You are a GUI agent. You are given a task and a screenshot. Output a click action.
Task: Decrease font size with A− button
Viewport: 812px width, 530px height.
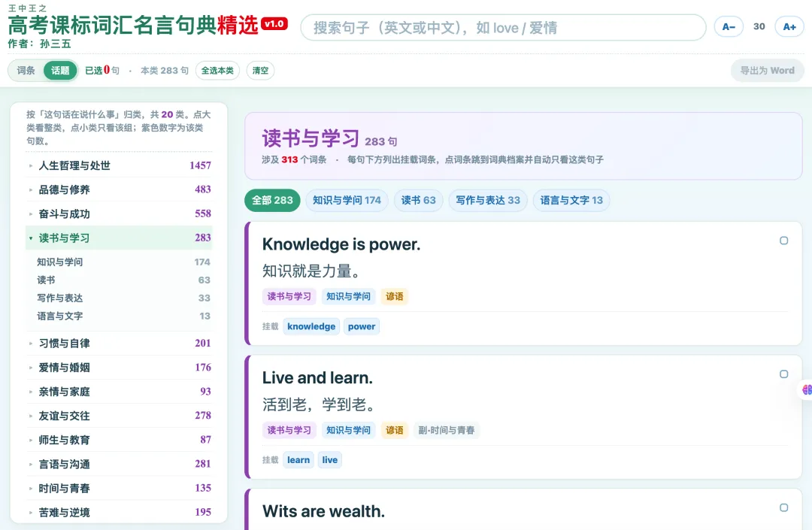[729, 27]
